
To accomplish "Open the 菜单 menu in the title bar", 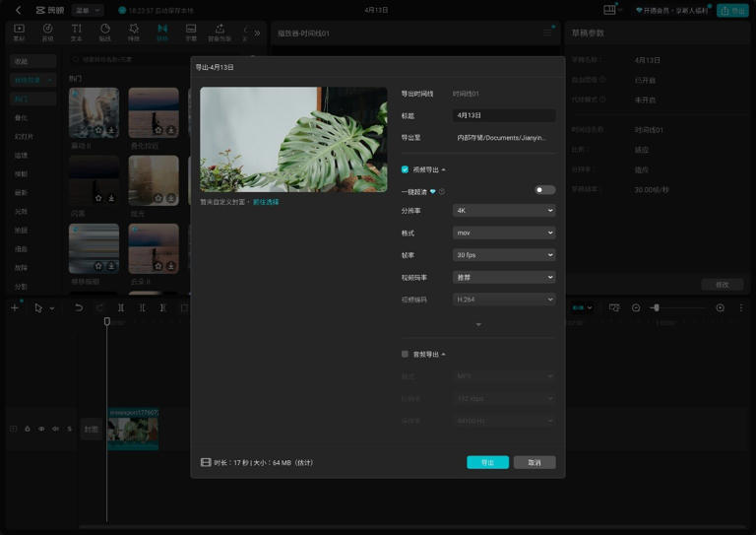I will [88, 10].
